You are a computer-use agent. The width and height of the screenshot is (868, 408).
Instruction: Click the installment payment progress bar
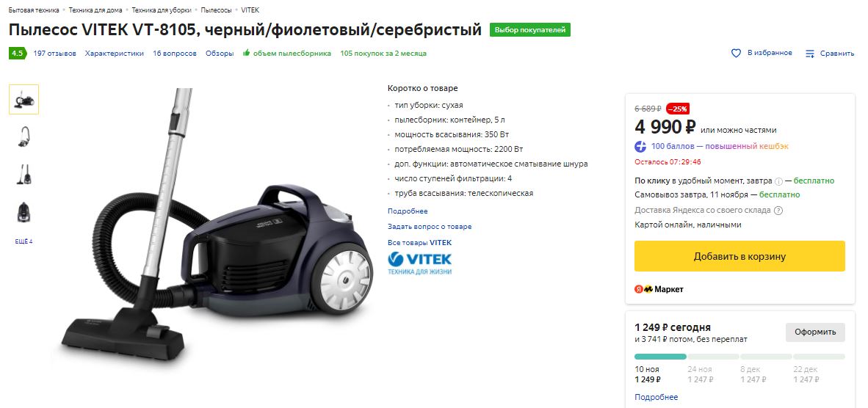point(739,357)
